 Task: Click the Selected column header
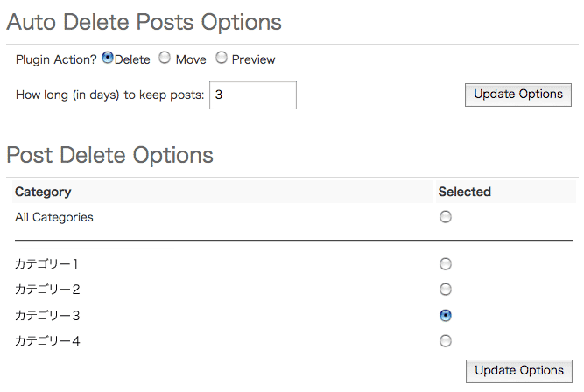point(464,192)
